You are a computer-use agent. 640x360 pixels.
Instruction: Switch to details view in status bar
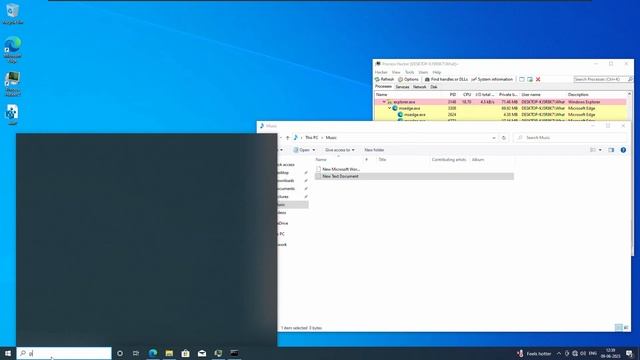(x=618, y=327)
